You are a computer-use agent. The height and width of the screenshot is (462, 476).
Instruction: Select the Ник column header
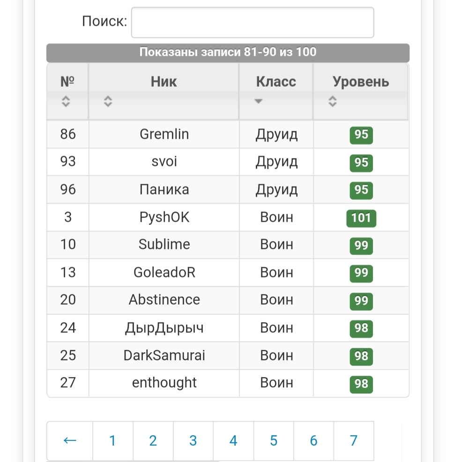point(164,82)
